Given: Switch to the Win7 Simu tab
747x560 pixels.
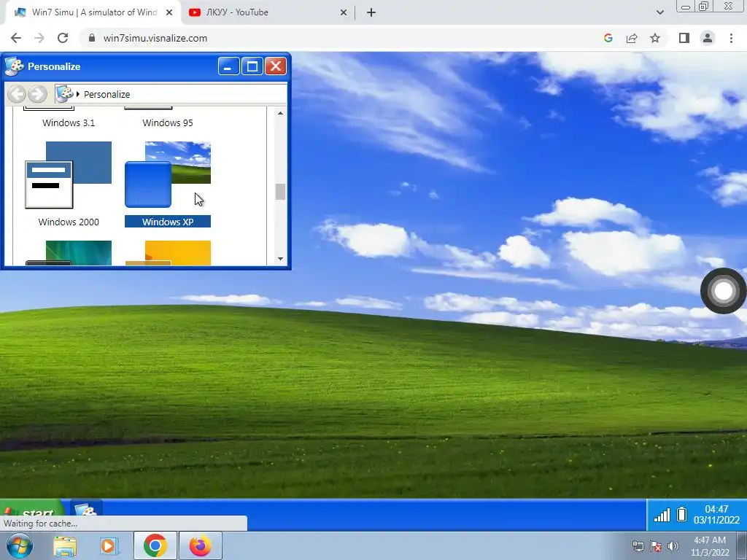Looking at the screenshot, I should [94, 12].
